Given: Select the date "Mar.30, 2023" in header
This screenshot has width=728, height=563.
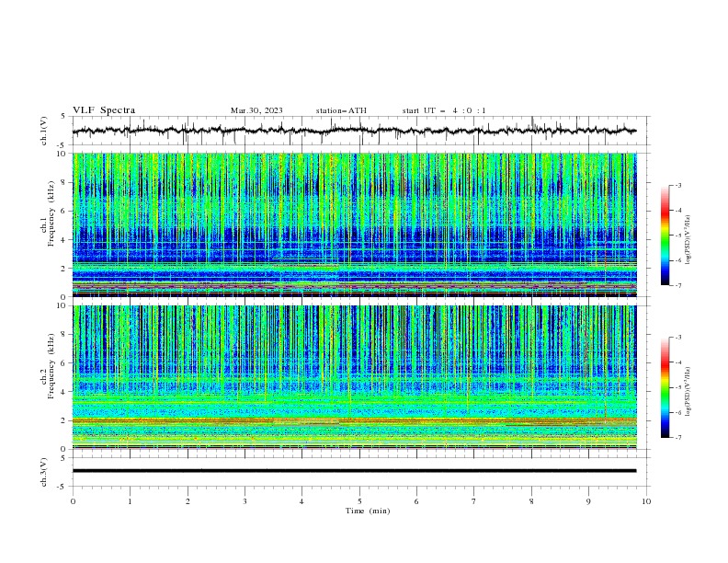Looking at the screenshot, I should click(x=256, y=110).
